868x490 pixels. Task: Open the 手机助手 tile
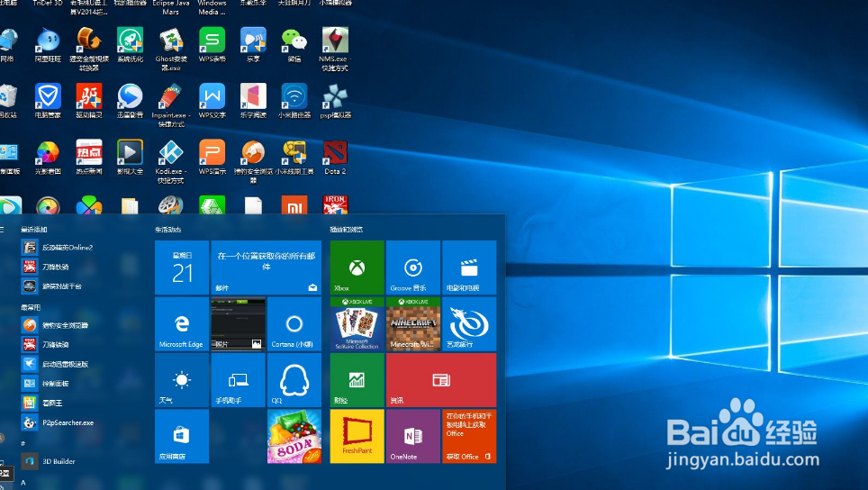[238, 380]
